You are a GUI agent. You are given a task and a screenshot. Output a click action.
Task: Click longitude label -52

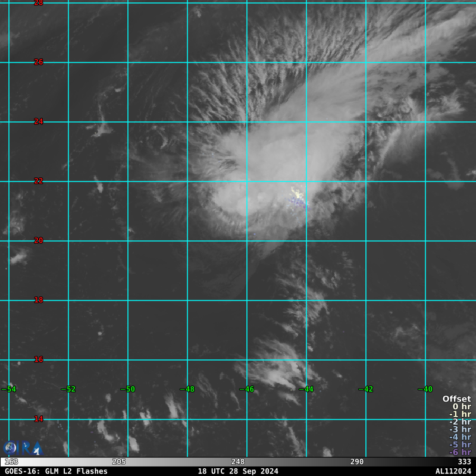pyautogui.click(x=68, y=389)
